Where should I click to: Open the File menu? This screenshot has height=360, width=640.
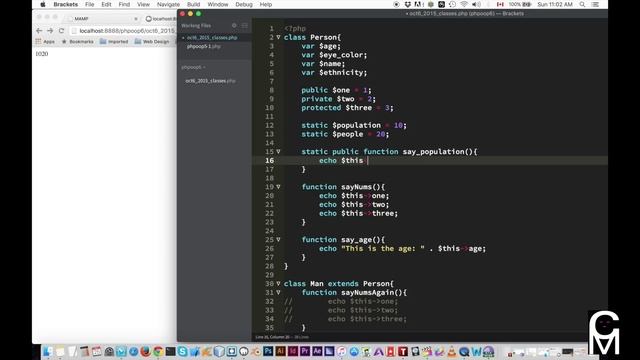click(89, 4)
